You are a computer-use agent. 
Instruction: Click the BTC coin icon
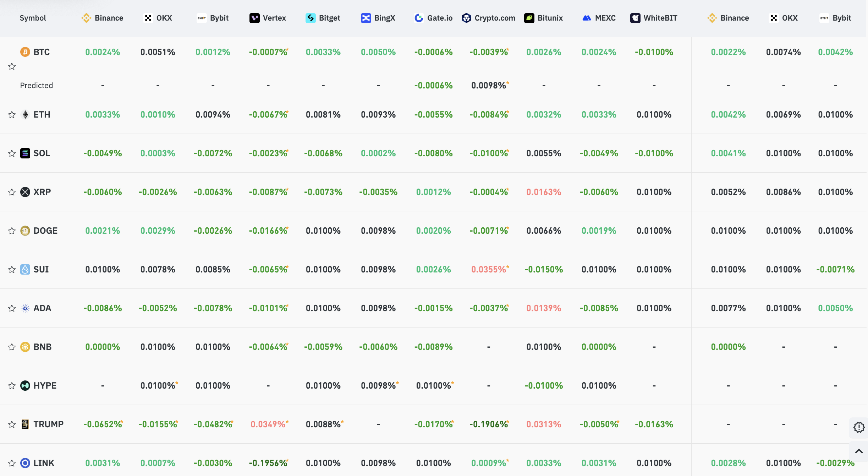click(x=25, y=52)
